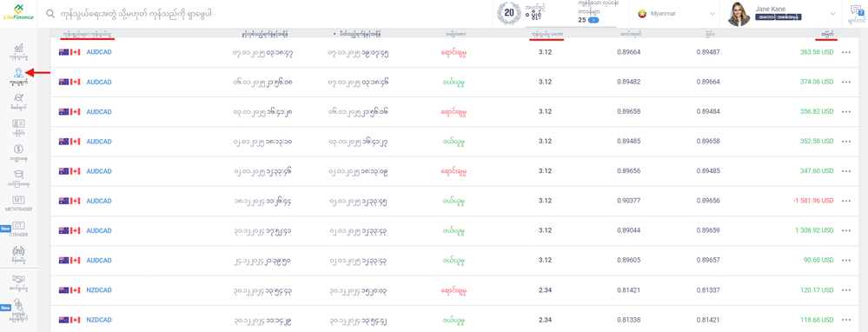This screenshot has width=868, height=332.
Task: Open actions menu for 1 308.92 USD row
Action: pyautogui.click(x=846, y=230)
